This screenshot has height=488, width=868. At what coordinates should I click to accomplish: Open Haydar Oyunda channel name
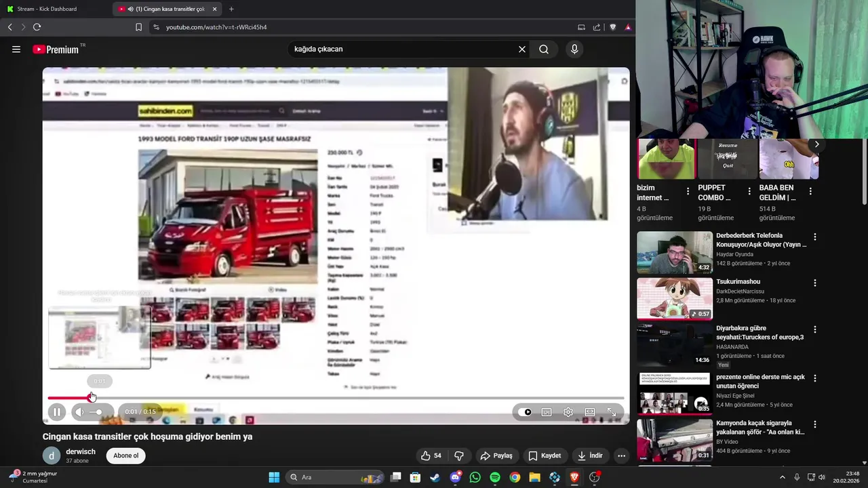point(734,254)
